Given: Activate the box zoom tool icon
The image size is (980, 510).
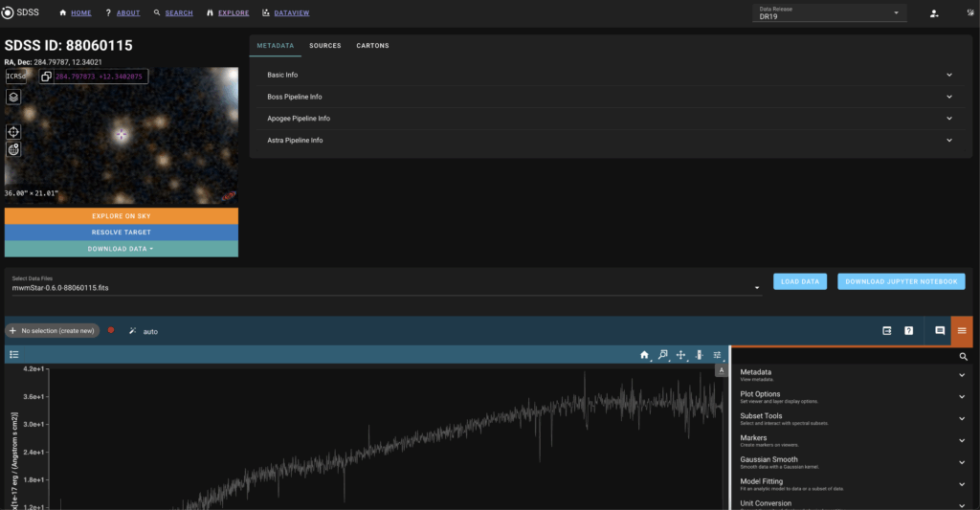Looking at the screenshot, I should pyautogui.click(x=662, y=355).
